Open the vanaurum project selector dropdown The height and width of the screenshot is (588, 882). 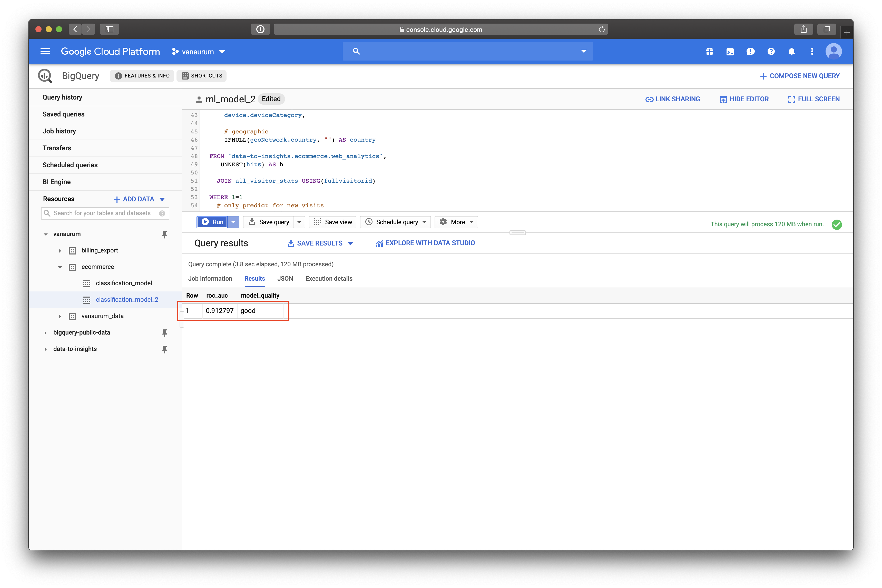click(198, 52)
